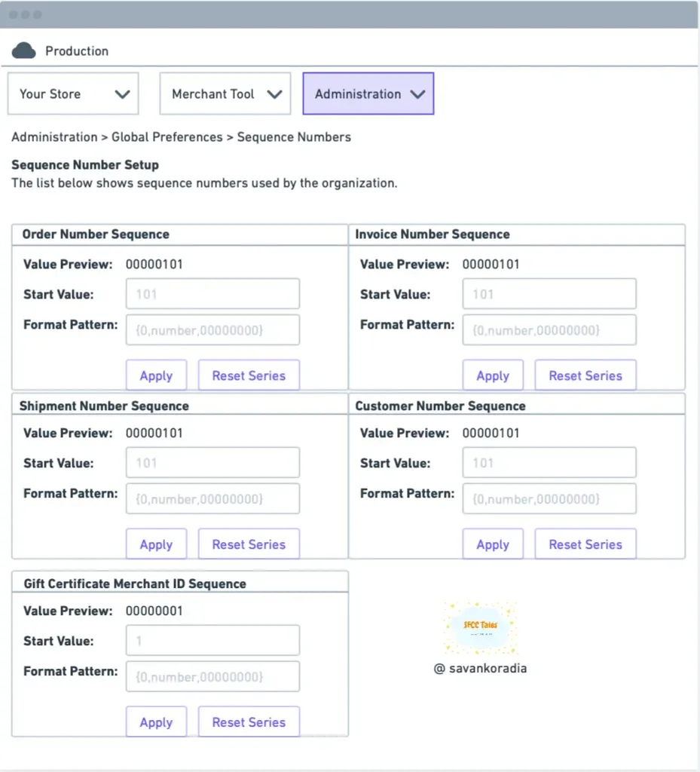Click the Invoice Number Format Pattern field
The height and width of the screenshot is (772, 700).
point(549,329)
